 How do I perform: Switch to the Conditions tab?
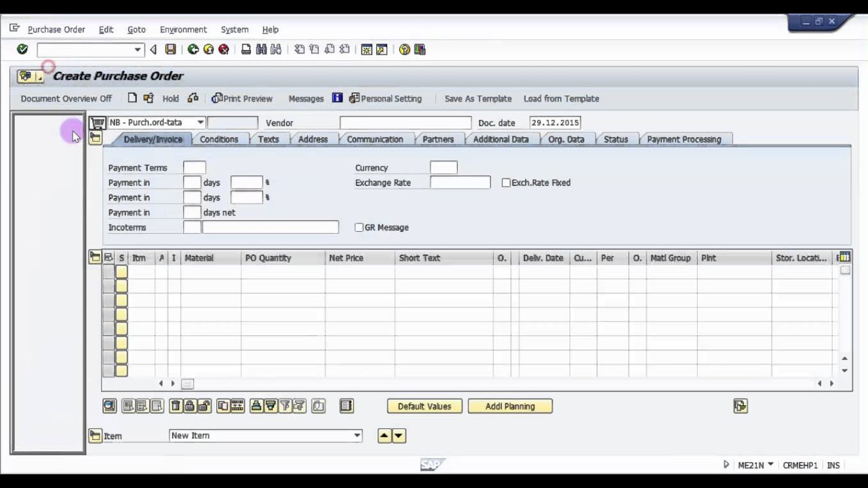tap(218, 140)
